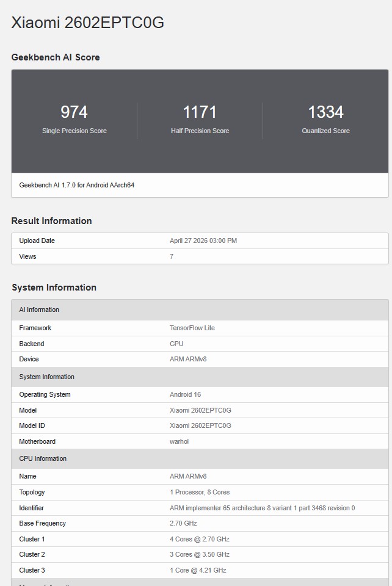Click the Geekbench AI 1.7.0 version text
This screenshot has height=586, width=392.
(76, 185)
